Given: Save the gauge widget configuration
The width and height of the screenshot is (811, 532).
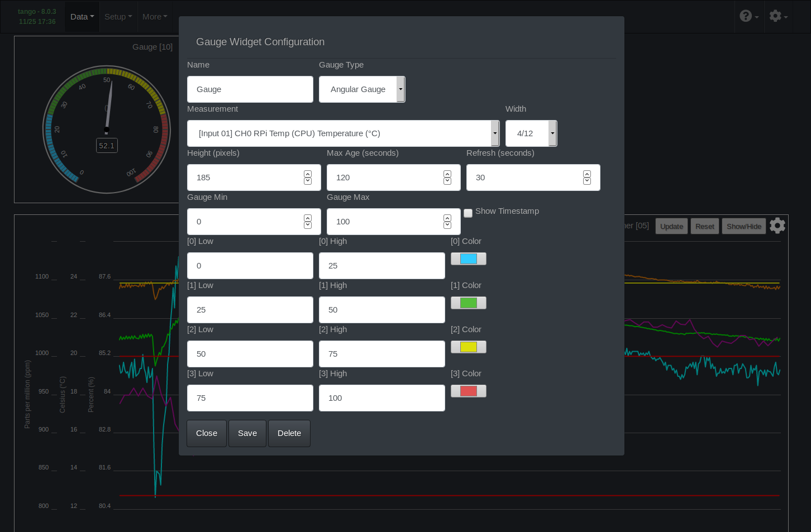Looking at the screenshot, I should [247, 433].
